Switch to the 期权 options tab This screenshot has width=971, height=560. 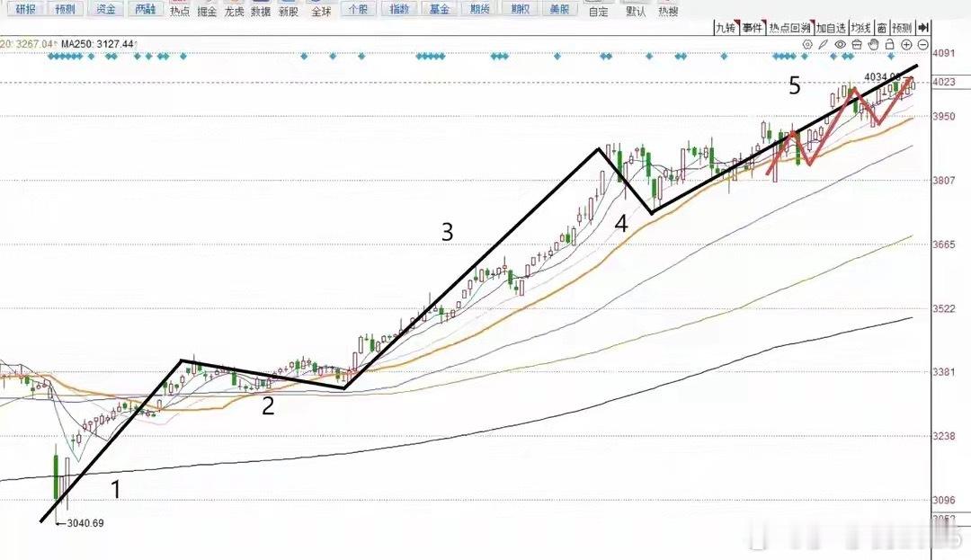pyautogui.click(x=520, y=9)
